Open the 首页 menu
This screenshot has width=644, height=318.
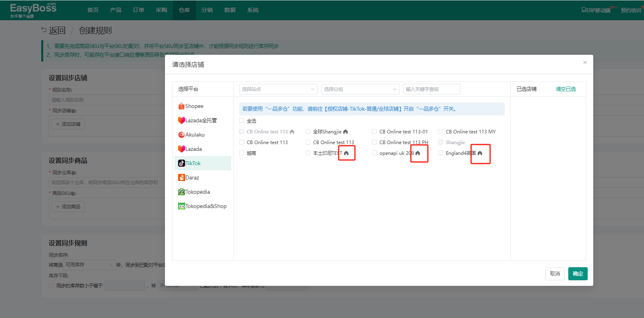coord(93,10)
